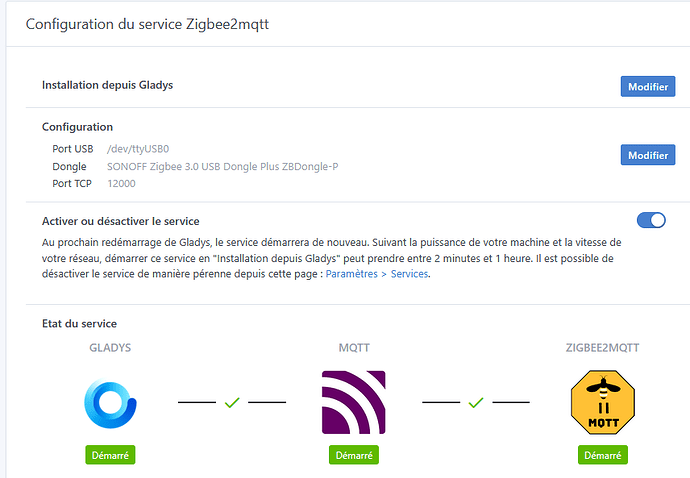This screenshot has width=690, height=478.
Task: Click the TCP port value 12000
Action: point(121,183)
